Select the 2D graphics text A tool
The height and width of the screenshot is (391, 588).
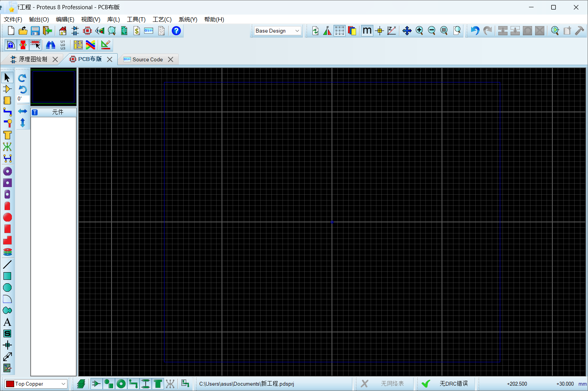(x=7, y=322)
